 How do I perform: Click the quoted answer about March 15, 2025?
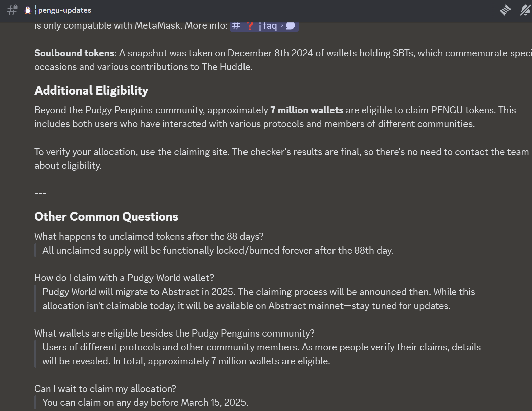[145, 402]
